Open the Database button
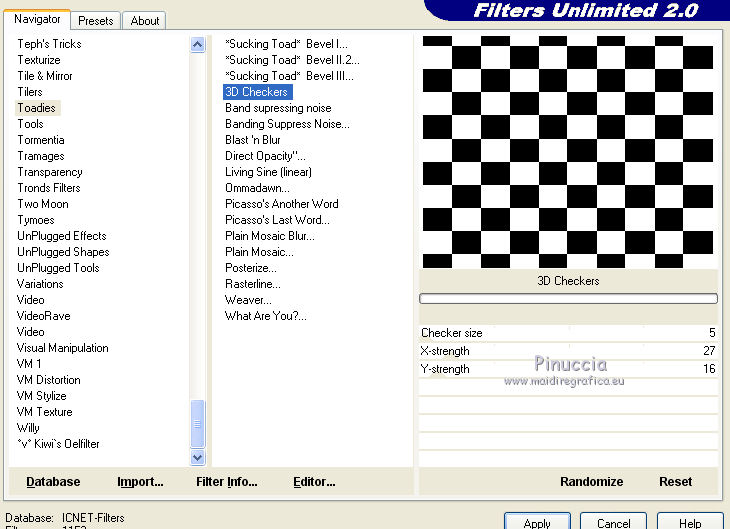Viewport: 730px width, 529px height. click(53, 482)
